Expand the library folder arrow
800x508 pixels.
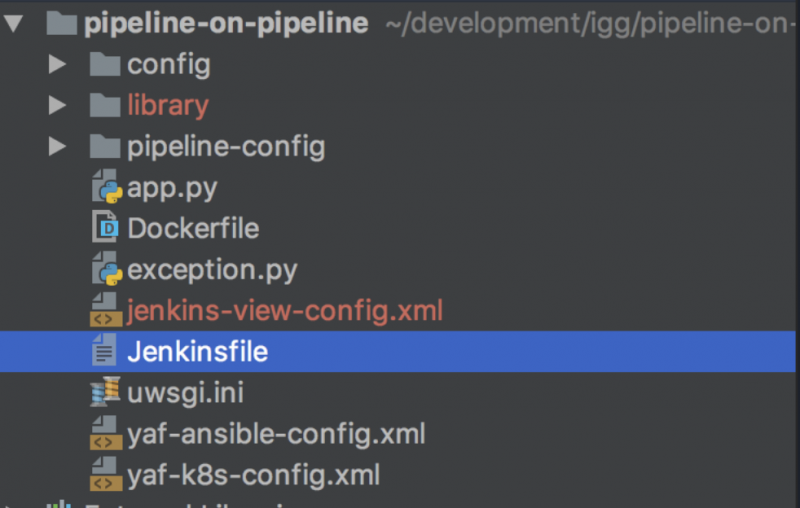pyautogui.click(x=57, y=105)
